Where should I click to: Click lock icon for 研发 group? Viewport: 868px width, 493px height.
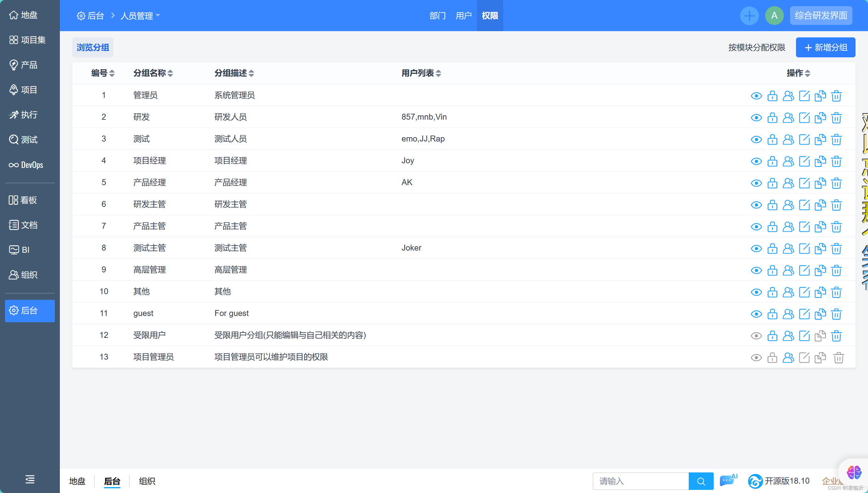[x=771, y=117]
